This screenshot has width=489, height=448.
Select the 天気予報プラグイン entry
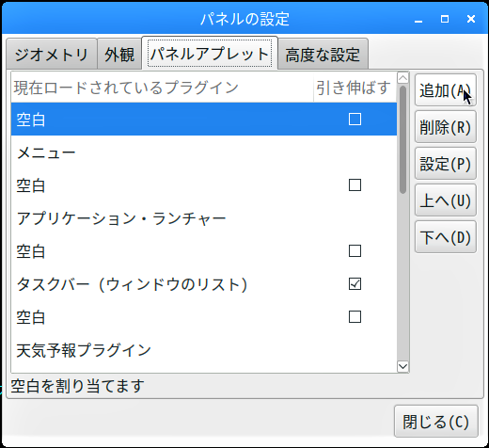[204, 350]
